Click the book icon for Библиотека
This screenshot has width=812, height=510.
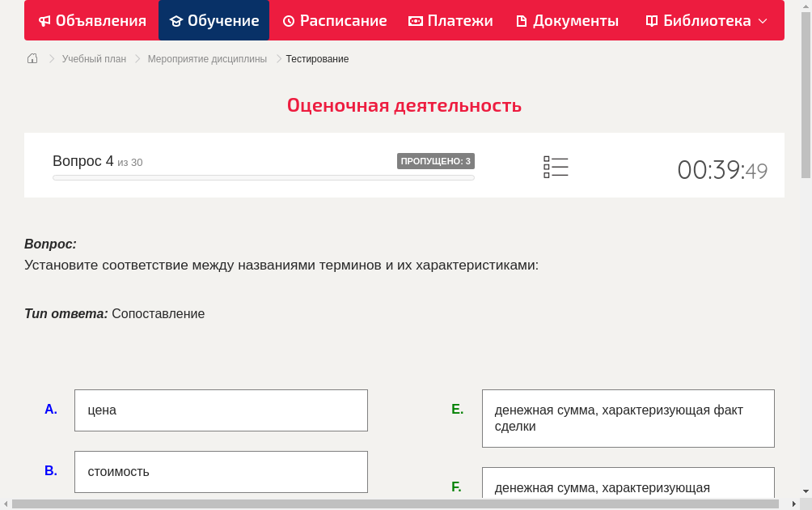click(650, 20)
